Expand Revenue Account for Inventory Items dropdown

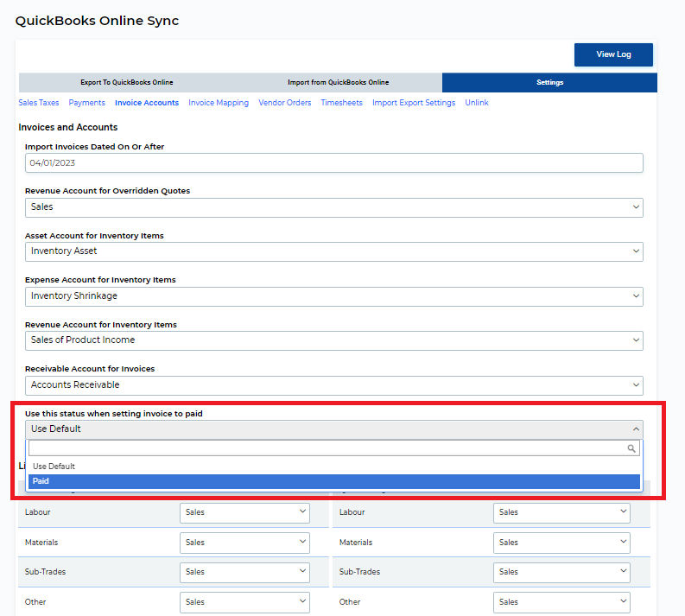333,340
